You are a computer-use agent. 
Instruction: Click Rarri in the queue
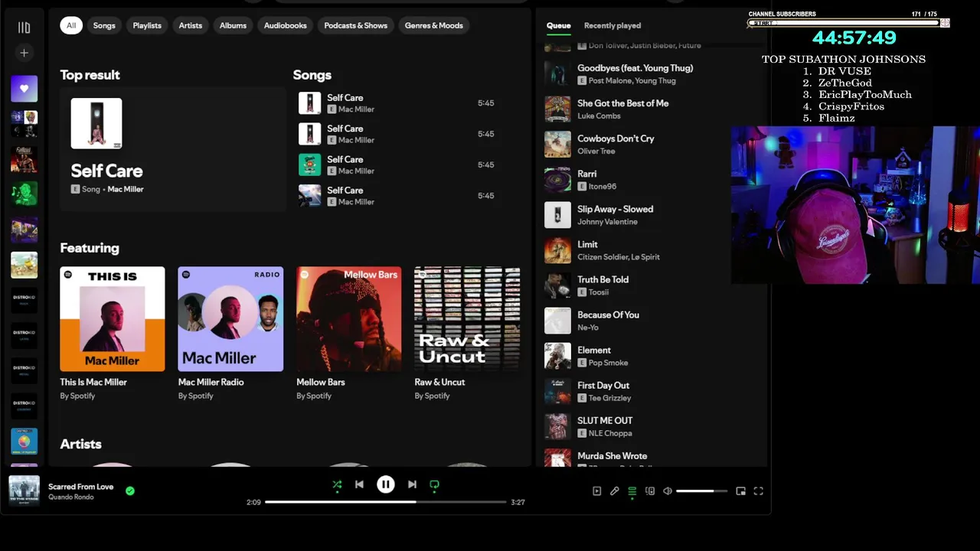586,174
